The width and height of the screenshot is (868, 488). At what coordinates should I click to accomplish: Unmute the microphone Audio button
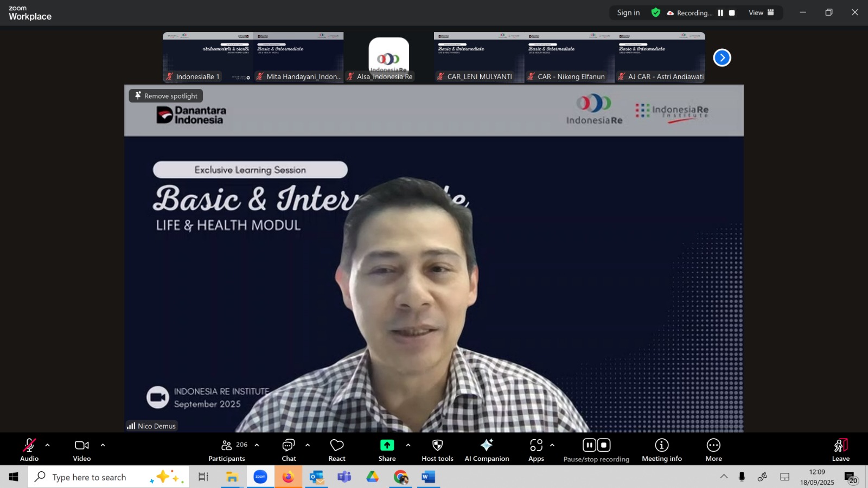point(29,450)
